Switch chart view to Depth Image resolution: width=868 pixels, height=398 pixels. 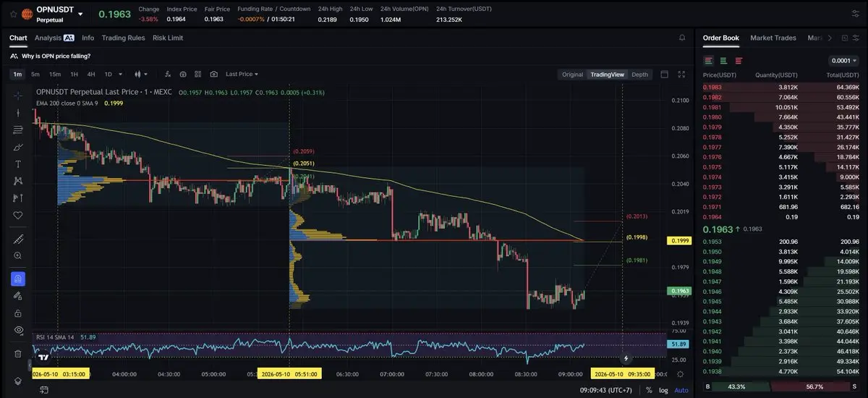[x=639, y=75]
